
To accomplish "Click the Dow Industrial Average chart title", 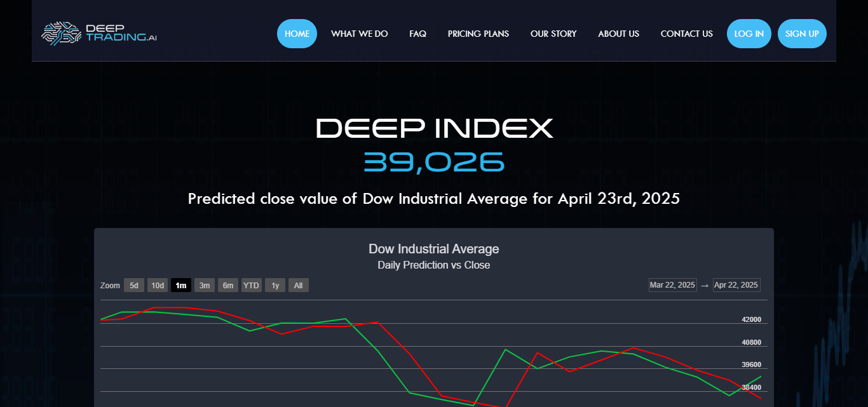I will [x=434, y=249].
